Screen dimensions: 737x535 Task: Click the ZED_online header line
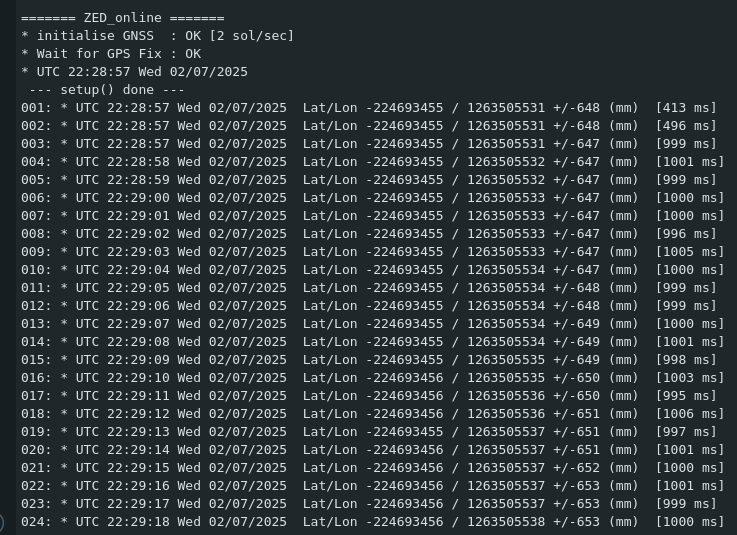click(123, 18)
